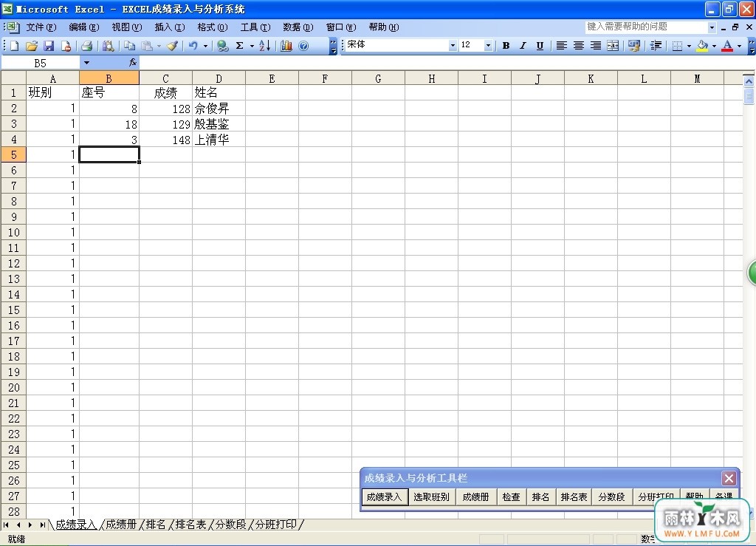The width and height of the screenshot is (756, 546).
Task: Switch to the 成绩册 sheet tab
Action: pos(121,525)
